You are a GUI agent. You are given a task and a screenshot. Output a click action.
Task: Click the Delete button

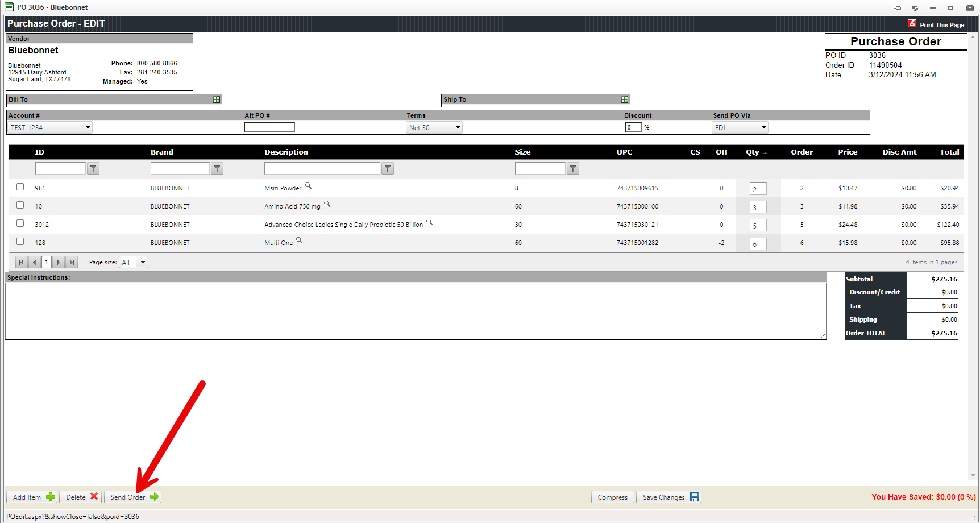(81, 497)
